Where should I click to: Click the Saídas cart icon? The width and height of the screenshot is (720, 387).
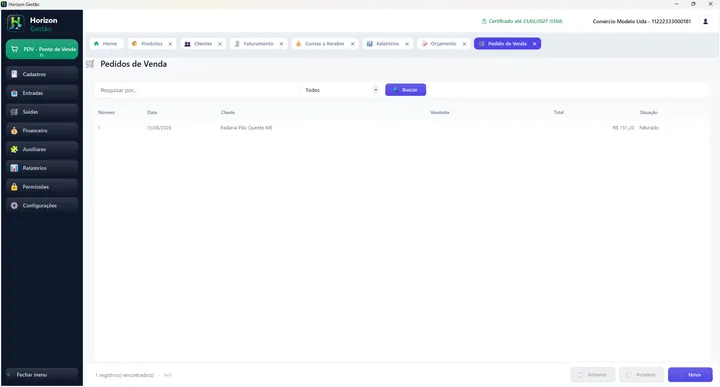[x=14, y=112]
